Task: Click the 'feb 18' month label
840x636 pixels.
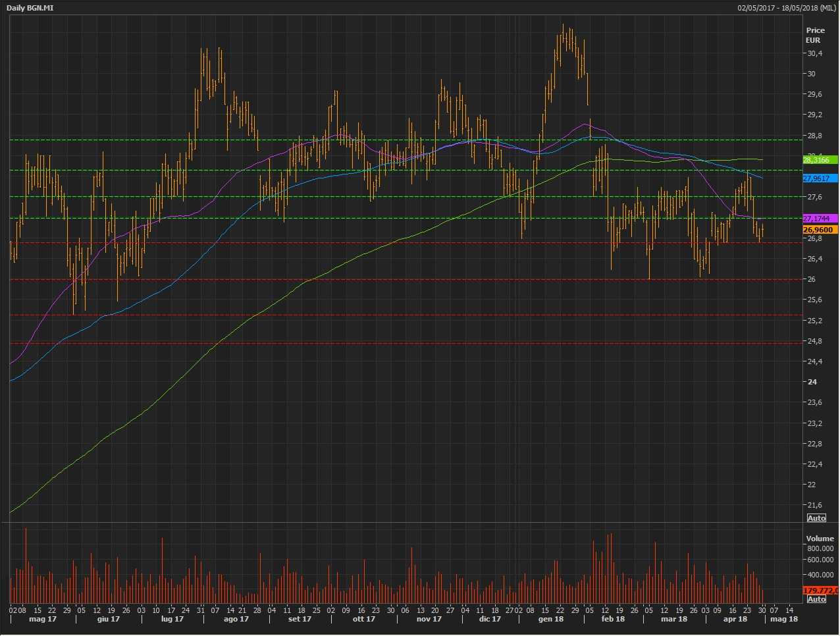Action: (613, 619)
